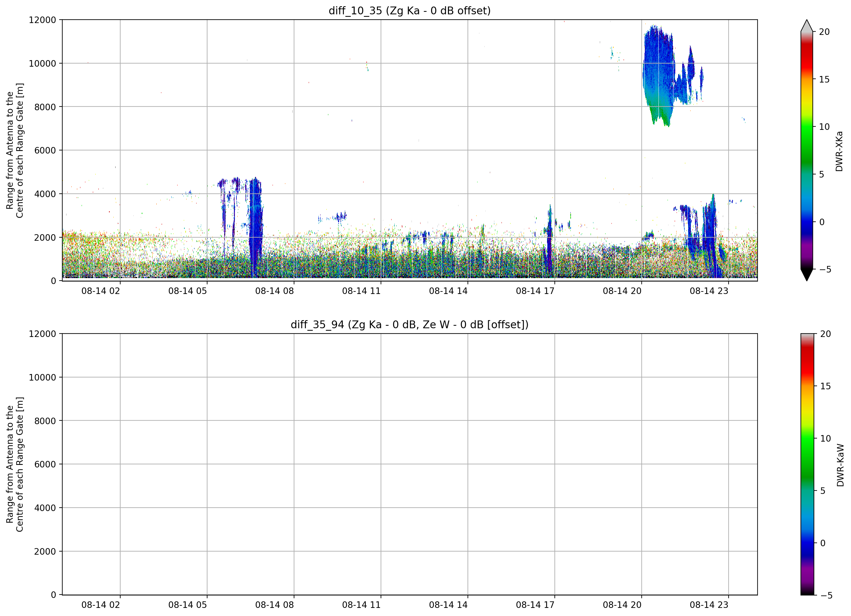Select the DWR-XKa colorbar label

pos(839,151)
